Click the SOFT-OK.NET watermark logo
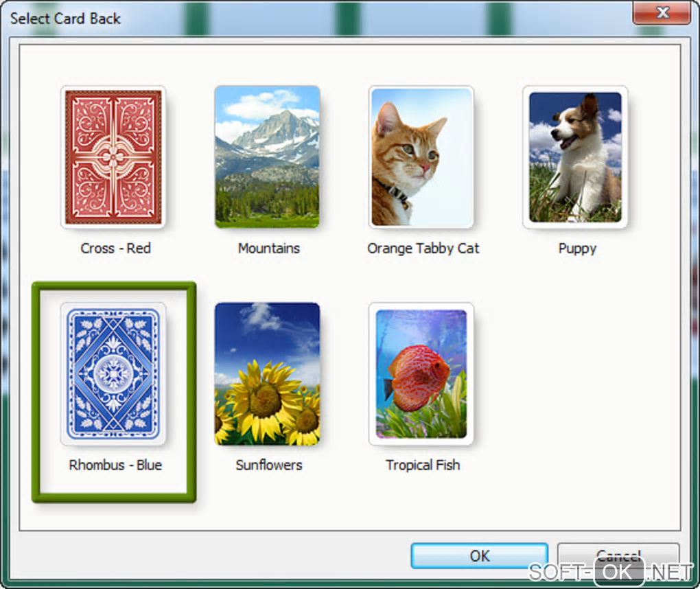The width and height of the screenshot is (700, 589). coord(610,573)
